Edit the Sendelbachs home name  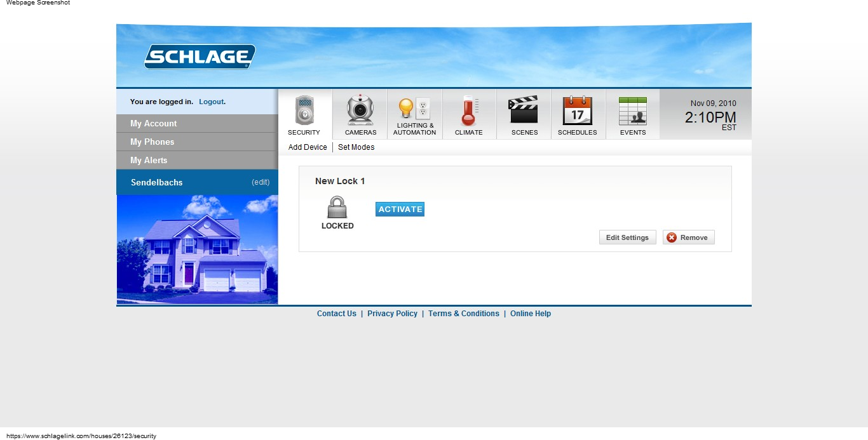pos(261,182)
